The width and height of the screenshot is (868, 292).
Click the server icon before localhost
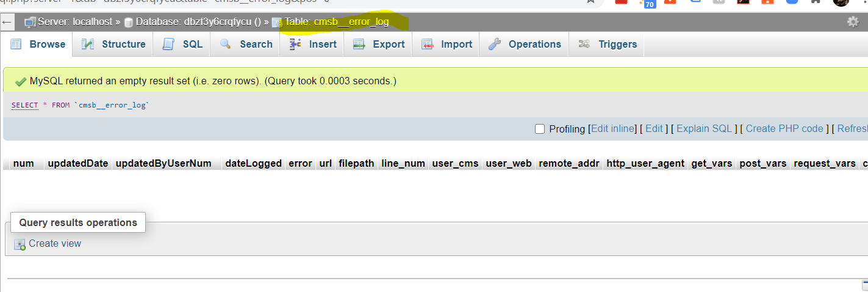(x=29, y=22)
